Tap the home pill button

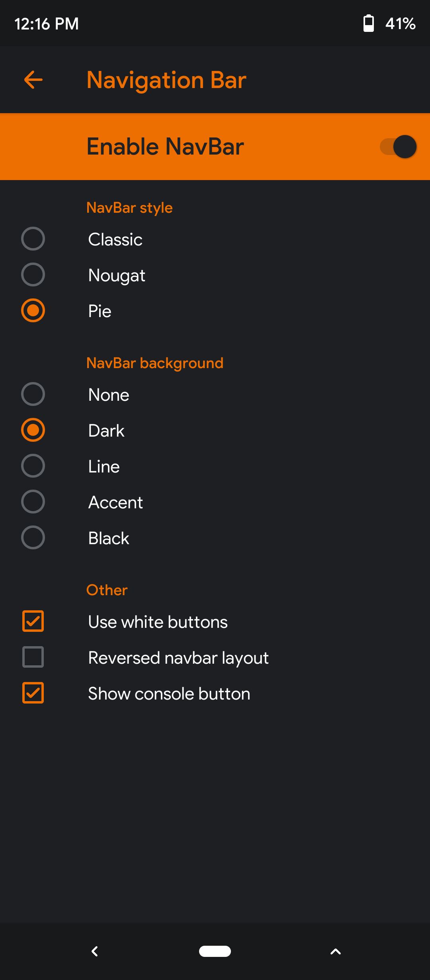215,951
